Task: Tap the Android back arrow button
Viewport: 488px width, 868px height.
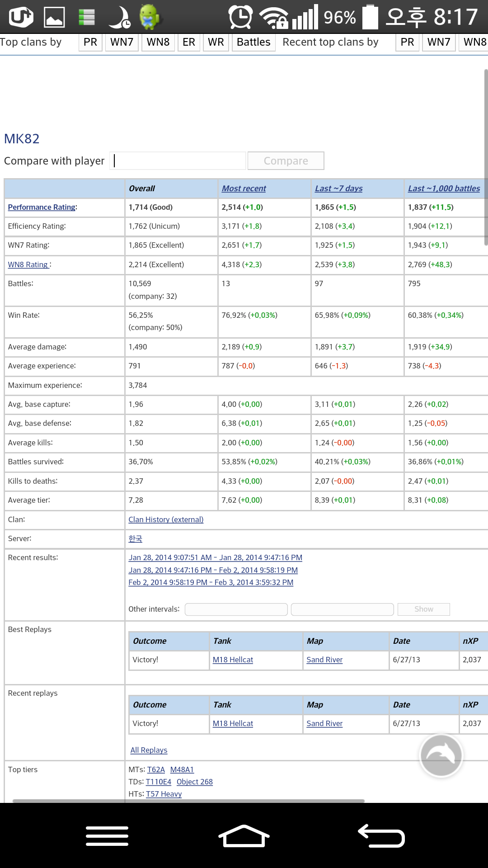Action: [x=381, y=835]
